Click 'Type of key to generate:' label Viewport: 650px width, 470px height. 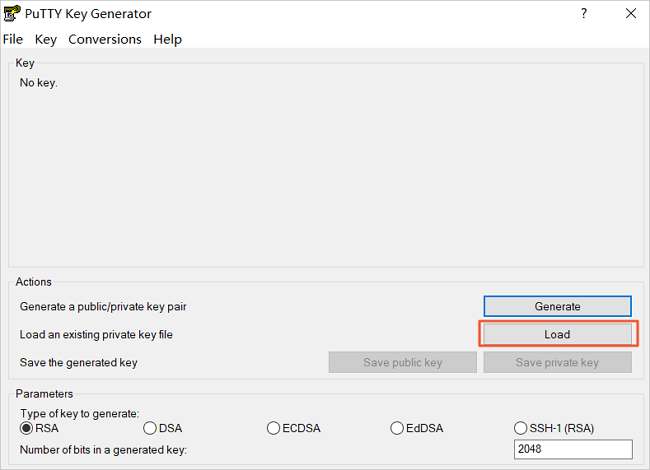(x=80, y=414)
